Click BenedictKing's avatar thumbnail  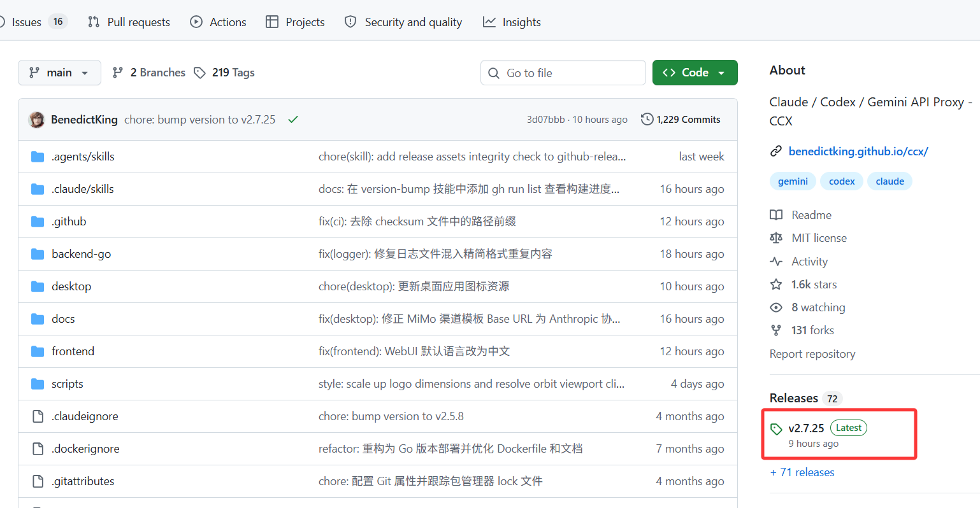[x=37, y=120]
